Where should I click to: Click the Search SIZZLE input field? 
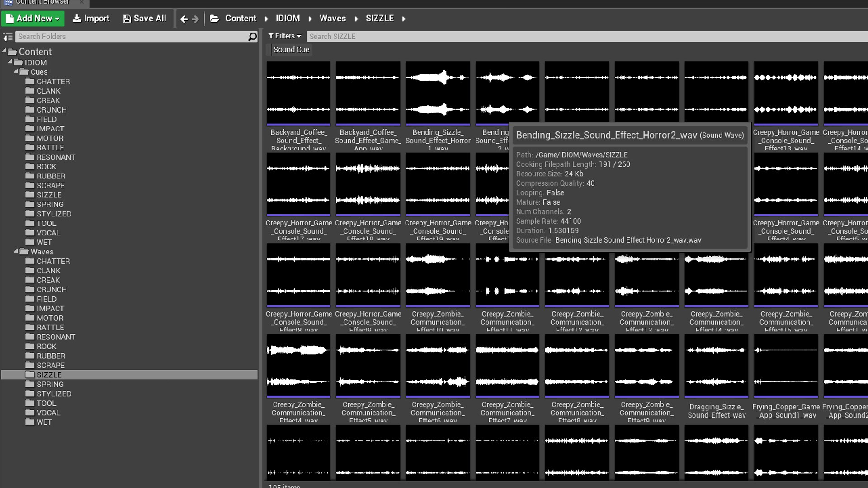coord(583,37)
